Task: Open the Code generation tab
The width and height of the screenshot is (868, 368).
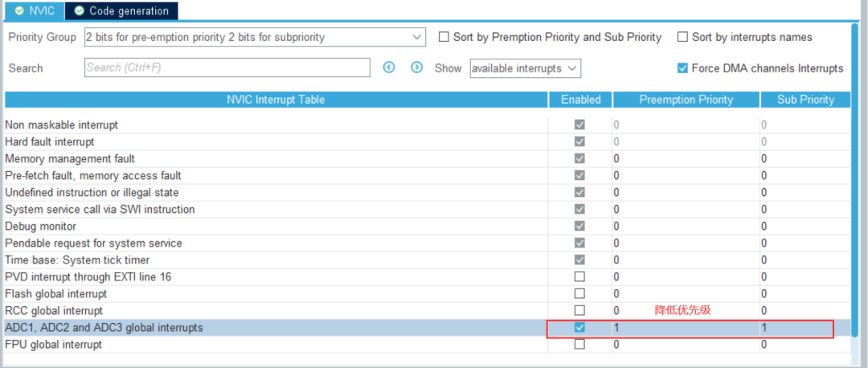Action: pyautogui.click(x=121, y=10)
